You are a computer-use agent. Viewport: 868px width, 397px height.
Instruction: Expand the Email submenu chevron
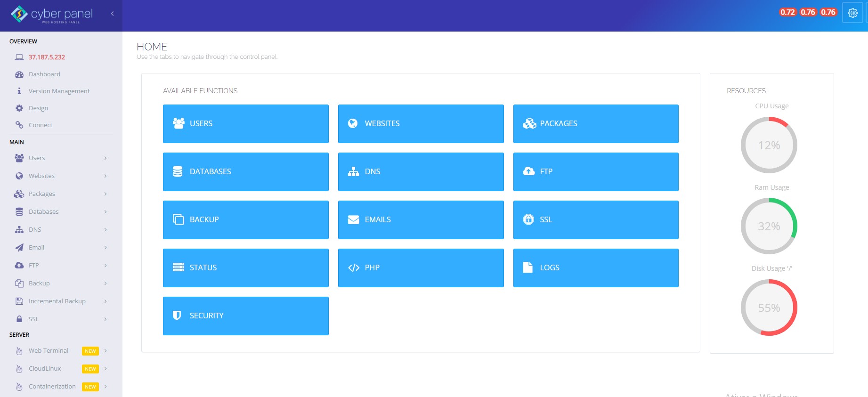(x=105, y=248)
